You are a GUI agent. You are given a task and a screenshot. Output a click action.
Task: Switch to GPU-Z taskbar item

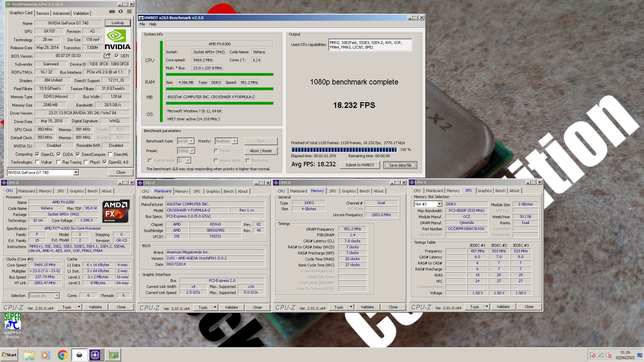(113, 355)
